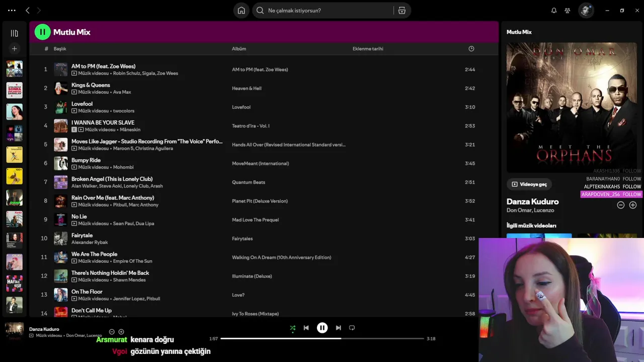Click plus icon in bottom now-playing bar
644x362 pixels.
click(121, 332)
